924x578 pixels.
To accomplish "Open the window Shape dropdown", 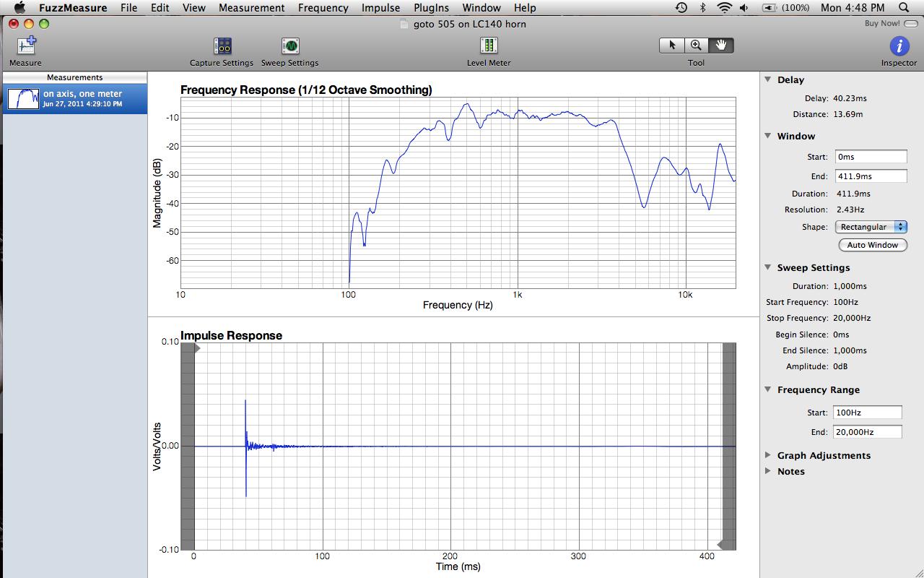I will point(871,227).
